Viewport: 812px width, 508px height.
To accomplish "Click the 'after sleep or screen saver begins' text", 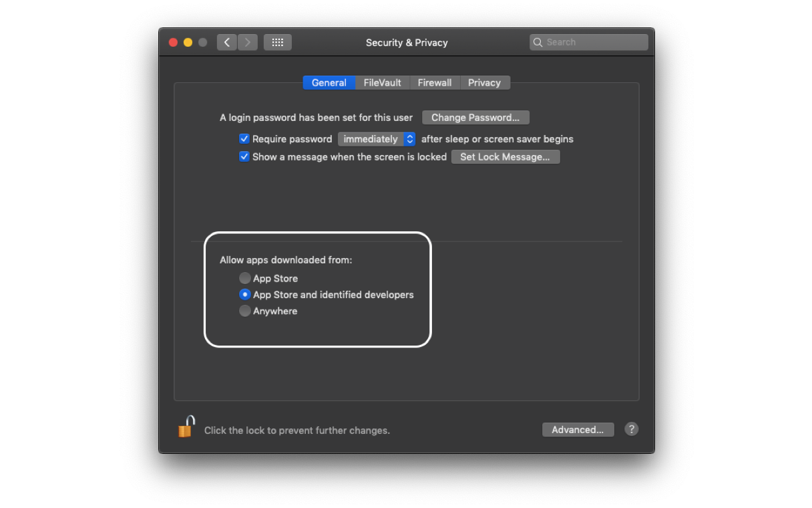I will coord(497,139).
